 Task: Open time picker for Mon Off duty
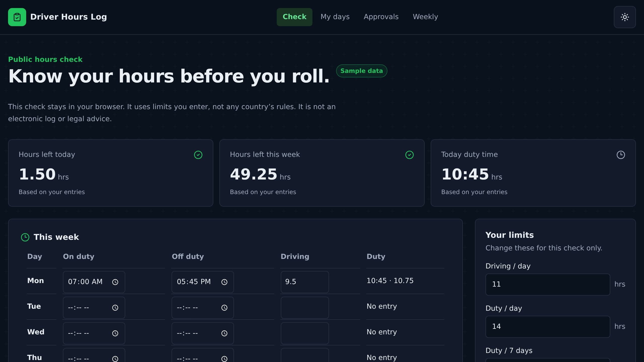[x=224, y=282]
